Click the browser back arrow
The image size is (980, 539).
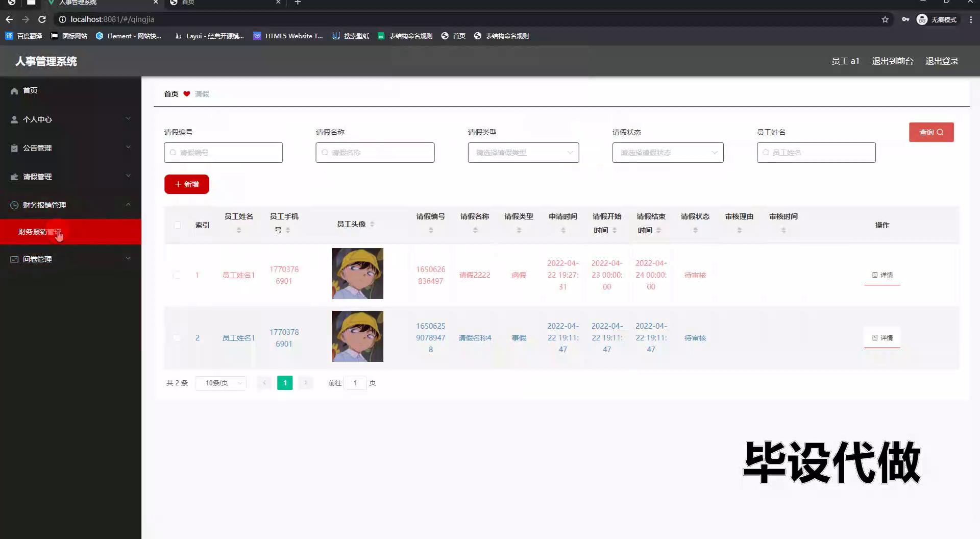9,19
